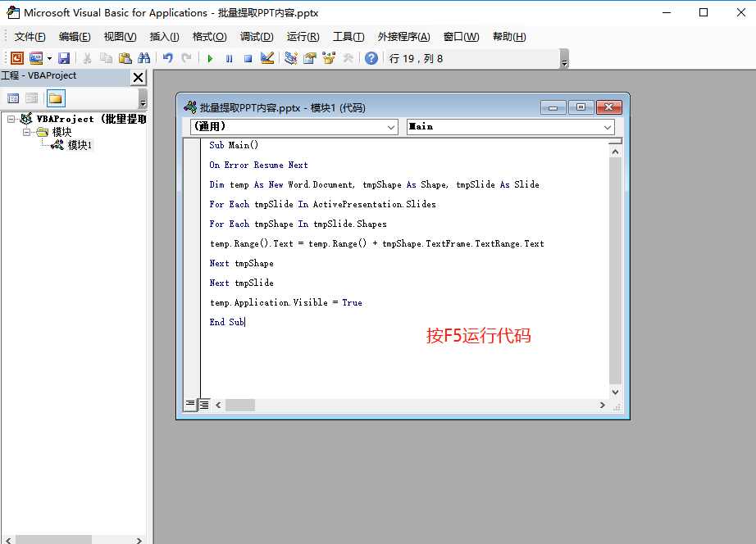The height and width of the screenshot is (544, 756).
Task: Open VBA Help question mark icon
Action: [371, 58]
